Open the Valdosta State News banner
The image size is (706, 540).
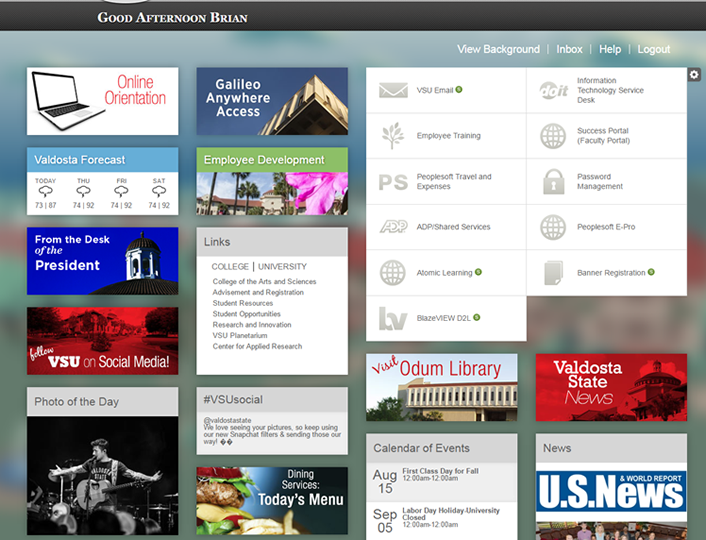tap(611, 387)
